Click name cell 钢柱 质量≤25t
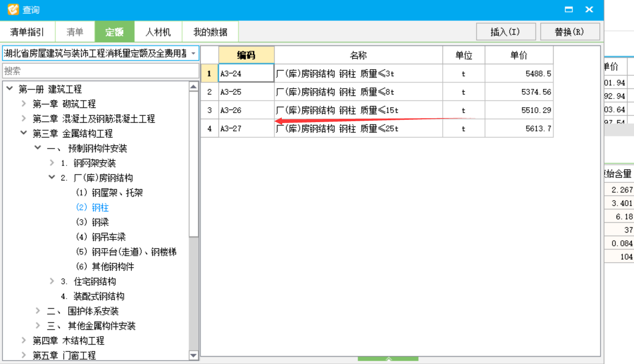The image size is (634, 364). pos(358,128)
